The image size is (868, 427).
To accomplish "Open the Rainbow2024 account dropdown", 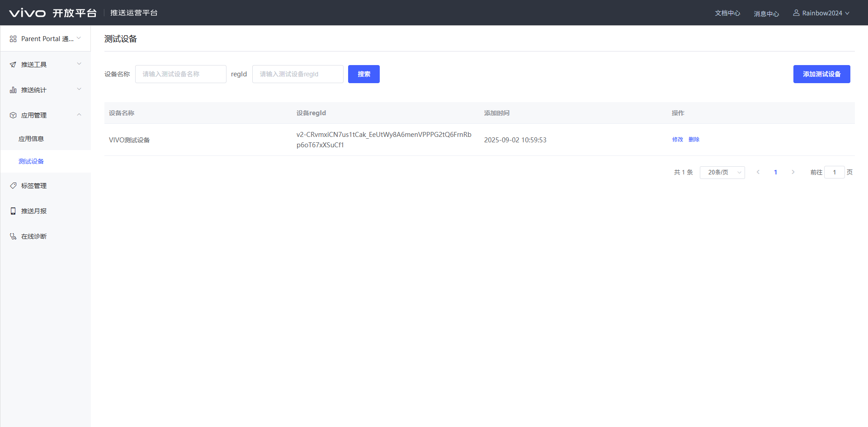I will [821, 13].
